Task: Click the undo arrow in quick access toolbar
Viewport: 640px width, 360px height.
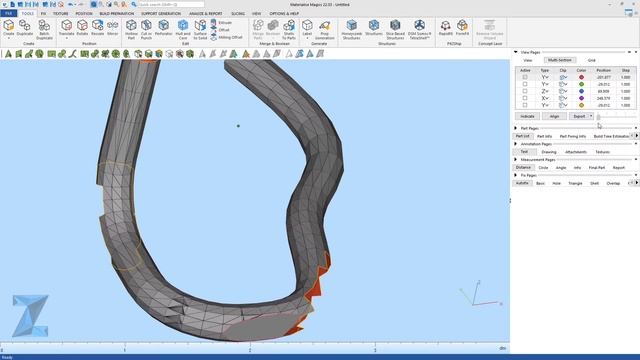Action: click(71, 4)
